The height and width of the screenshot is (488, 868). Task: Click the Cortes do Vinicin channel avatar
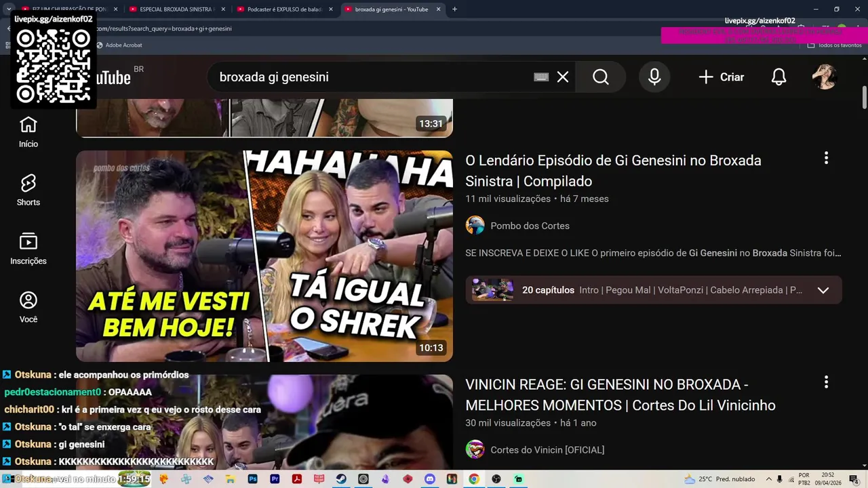coord(475,449)
